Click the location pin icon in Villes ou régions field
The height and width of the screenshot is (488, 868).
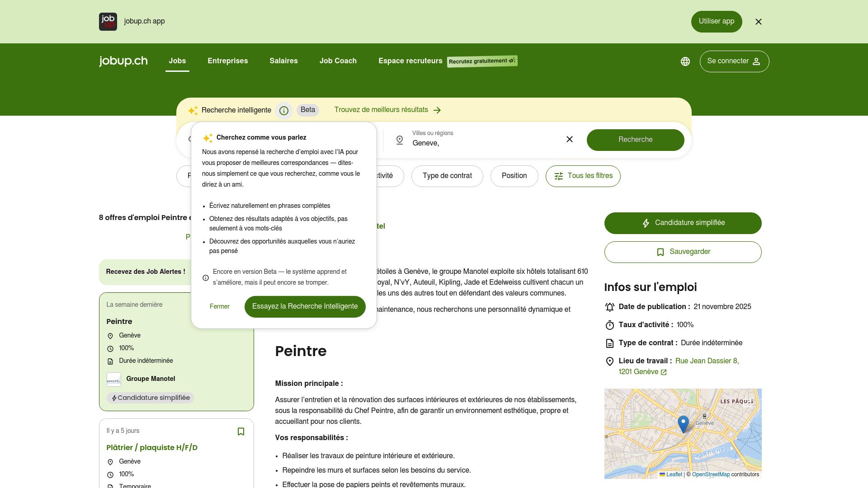(400, 141)
